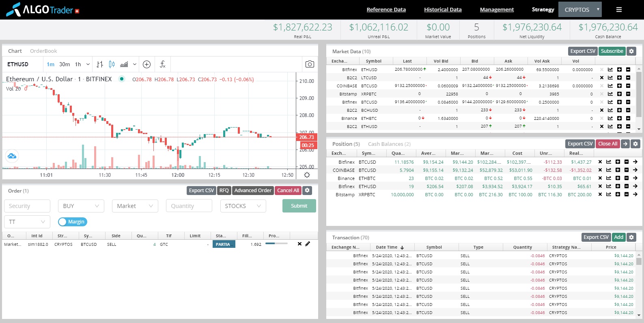This screenshot has height=323, width=644.
Task: Select the area chart style icon
Action: point(124,64)
